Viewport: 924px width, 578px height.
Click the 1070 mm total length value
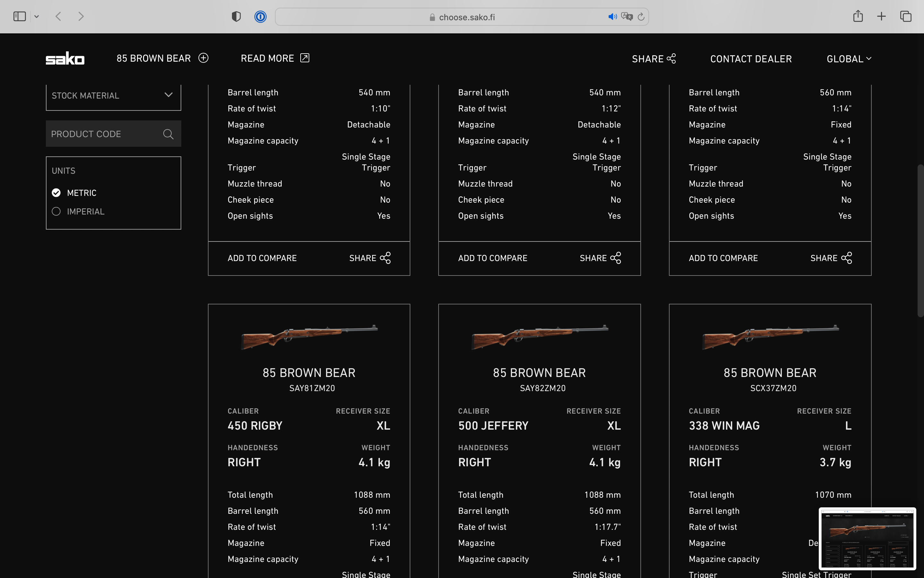(833, 495)
